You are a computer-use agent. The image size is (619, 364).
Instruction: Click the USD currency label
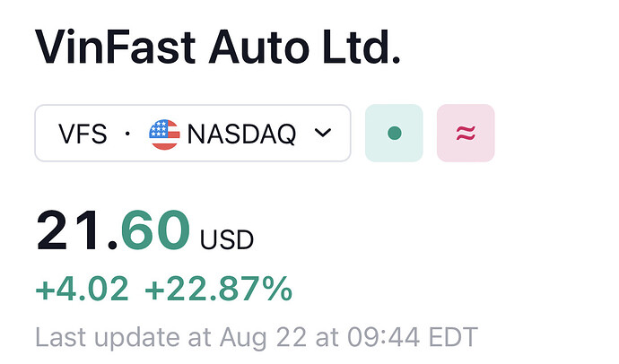click(x=226, y=240)
